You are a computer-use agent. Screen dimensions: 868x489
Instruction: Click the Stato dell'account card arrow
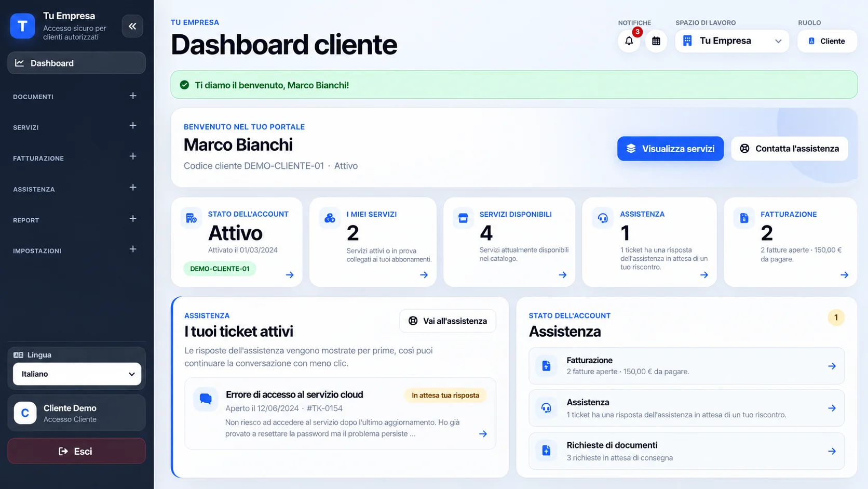click(290, 275)
